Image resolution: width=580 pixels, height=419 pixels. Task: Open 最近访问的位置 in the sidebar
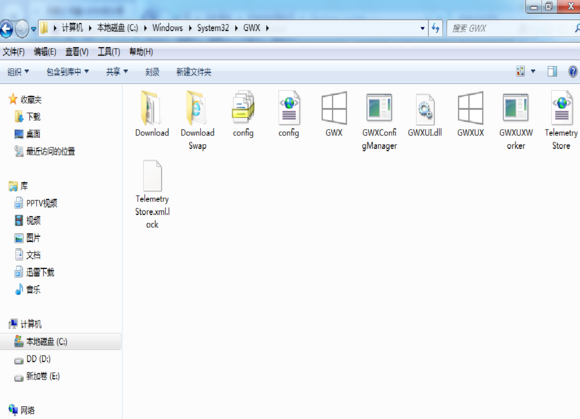(50, 151)
